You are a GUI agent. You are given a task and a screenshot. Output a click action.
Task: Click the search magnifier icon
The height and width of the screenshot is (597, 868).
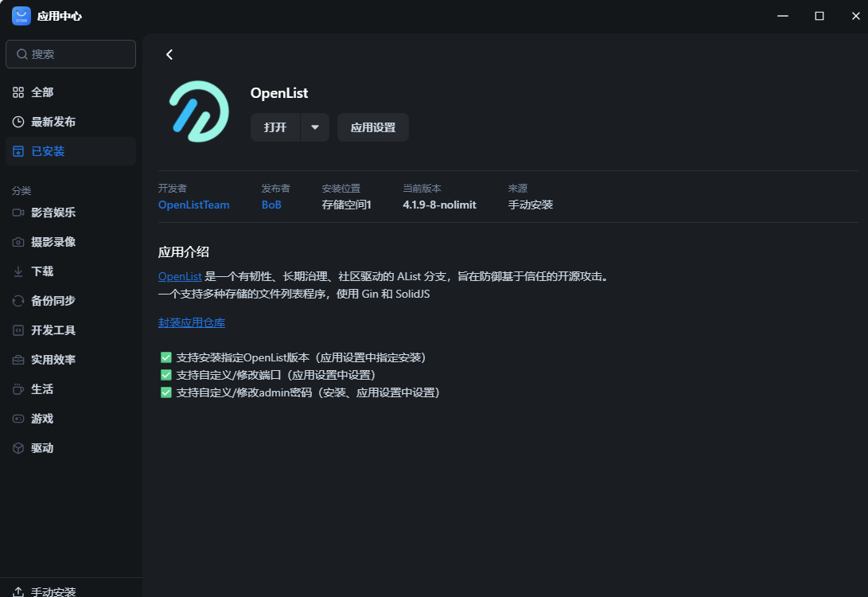click(x=22, y=54)
